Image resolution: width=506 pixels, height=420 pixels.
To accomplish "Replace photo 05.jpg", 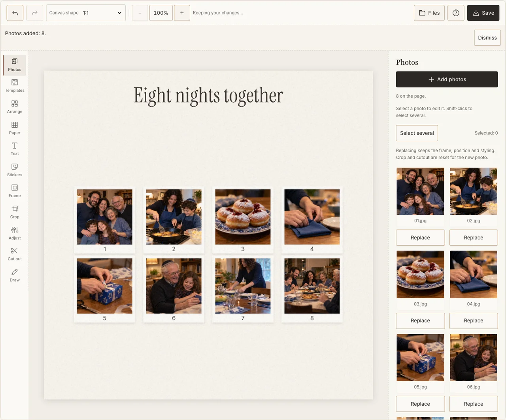I will [x=420, y=404].
